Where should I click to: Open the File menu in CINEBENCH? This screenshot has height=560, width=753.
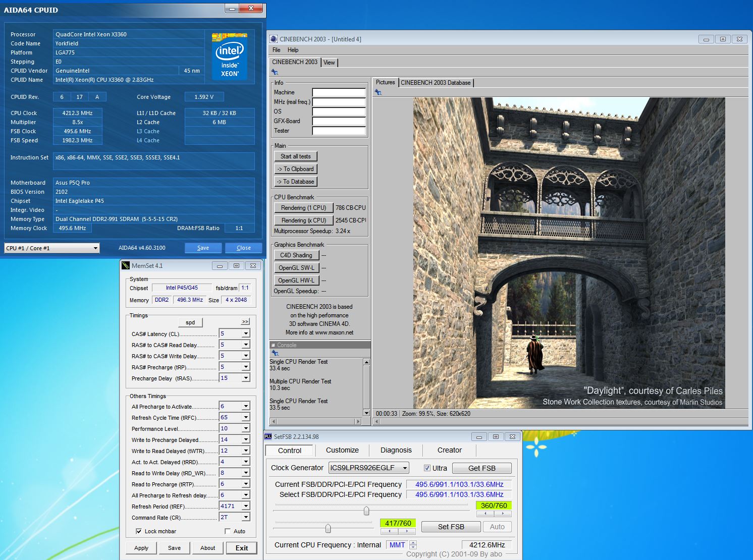pos(276,50)
